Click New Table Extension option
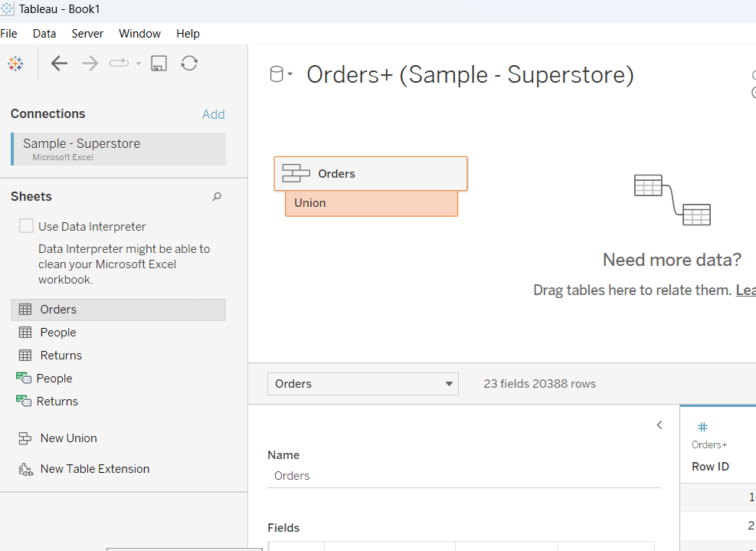 [94, 469]
